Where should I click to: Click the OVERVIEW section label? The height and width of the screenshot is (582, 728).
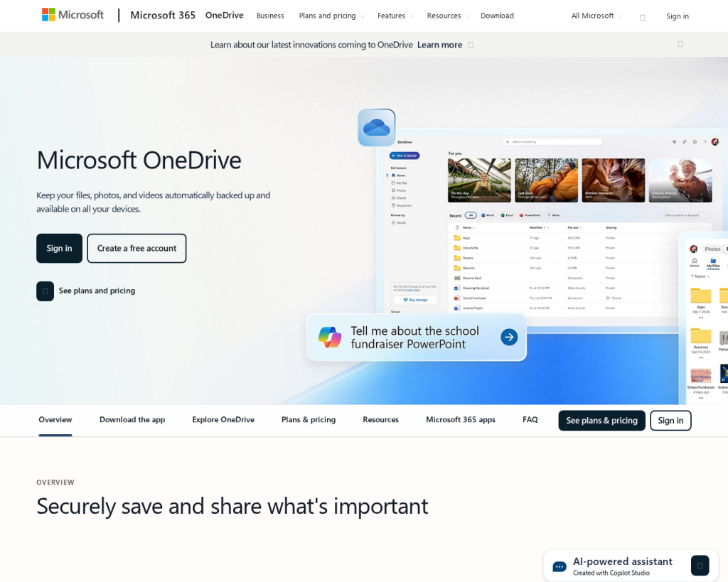55,483
